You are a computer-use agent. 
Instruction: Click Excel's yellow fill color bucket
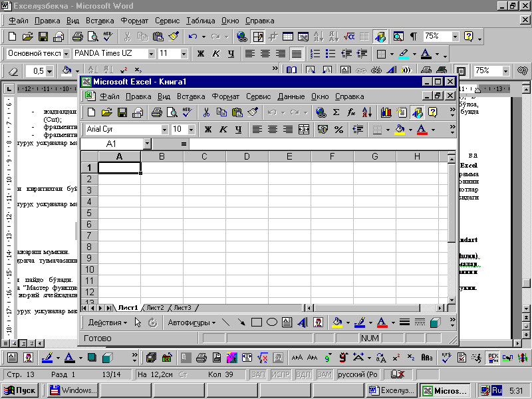400,129
